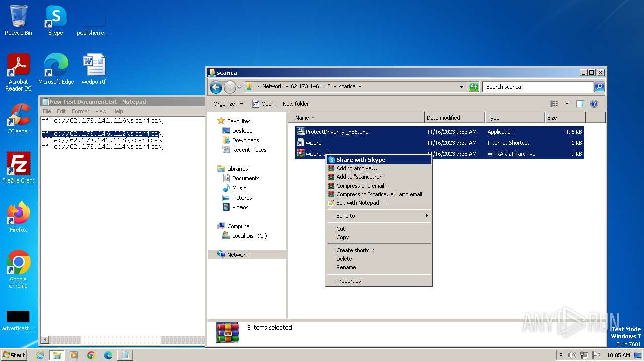Screen dimensions: 644x362
Task: Open Edge from the taskbar
Action: click(x=108, y=355)
